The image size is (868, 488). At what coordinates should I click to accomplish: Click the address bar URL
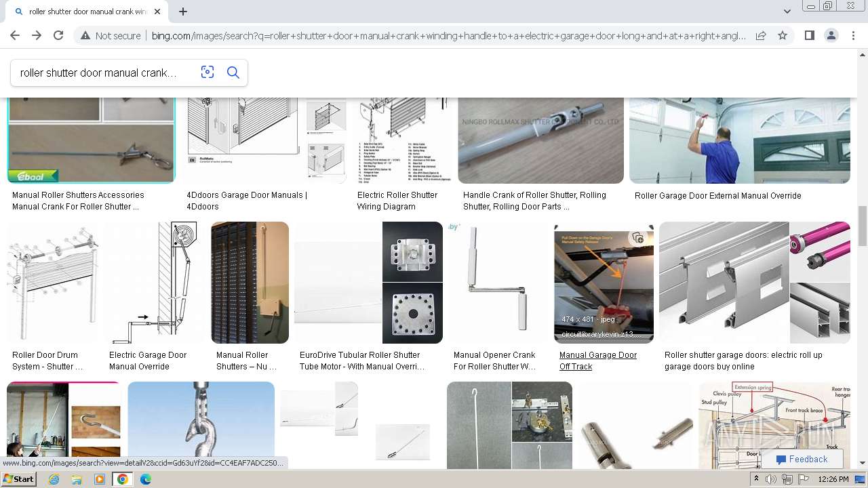click(448, 35)
